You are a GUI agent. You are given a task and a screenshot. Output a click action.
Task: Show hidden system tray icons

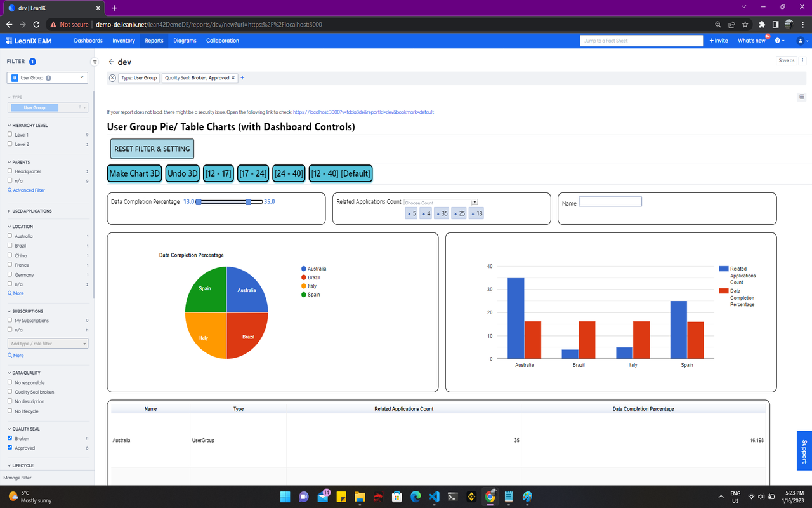click(x=721, y=496)
